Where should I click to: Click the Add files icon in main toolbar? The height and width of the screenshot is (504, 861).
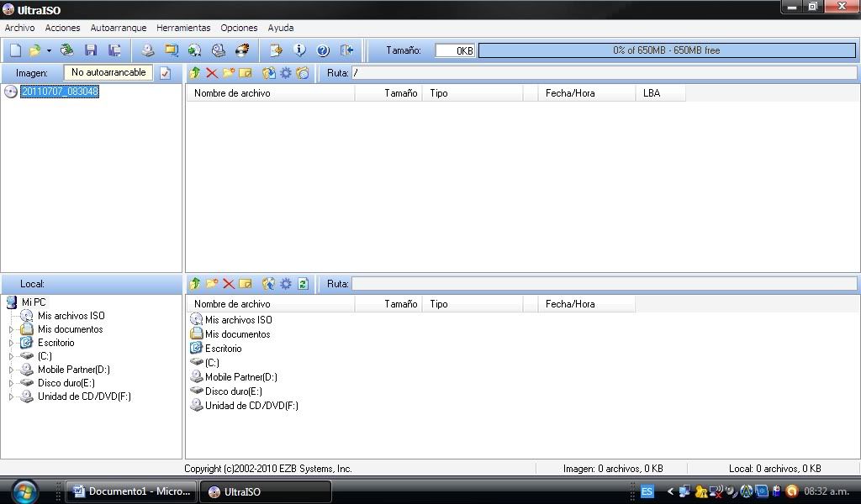(276, 50)
